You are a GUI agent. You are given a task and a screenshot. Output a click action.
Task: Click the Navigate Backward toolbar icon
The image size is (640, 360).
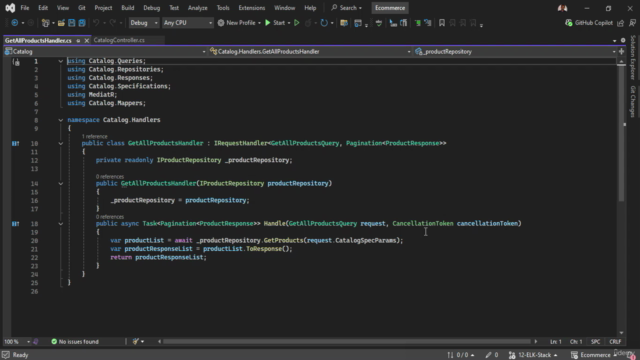click(x=15, y=23)
